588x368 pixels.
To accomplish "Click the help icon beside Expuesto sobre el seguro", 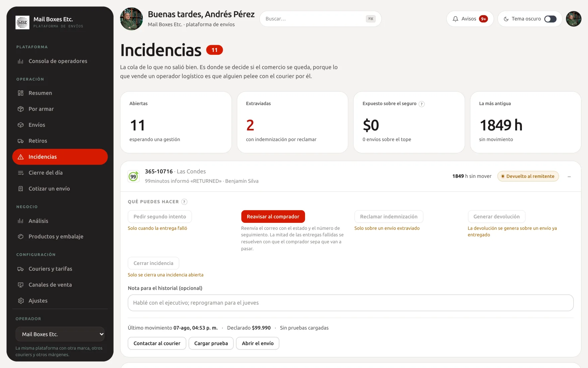I will tap(422, 104).
